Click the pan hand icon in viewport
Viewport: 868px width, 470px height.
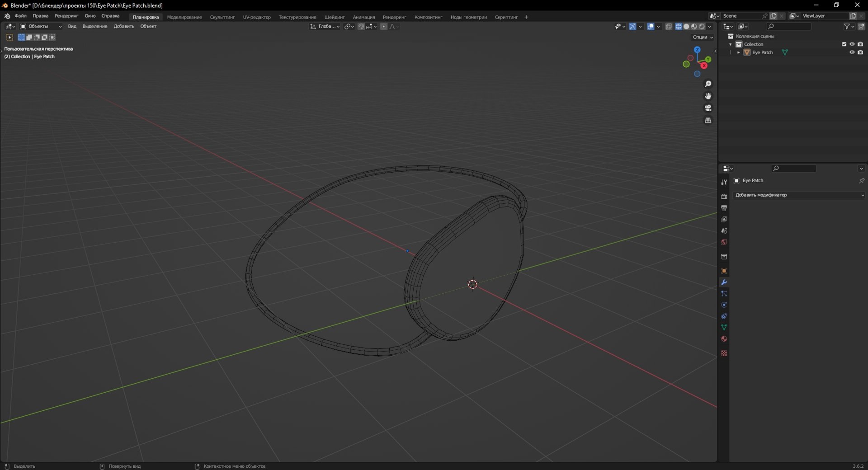pyautogui.click(x=708, y=96)
